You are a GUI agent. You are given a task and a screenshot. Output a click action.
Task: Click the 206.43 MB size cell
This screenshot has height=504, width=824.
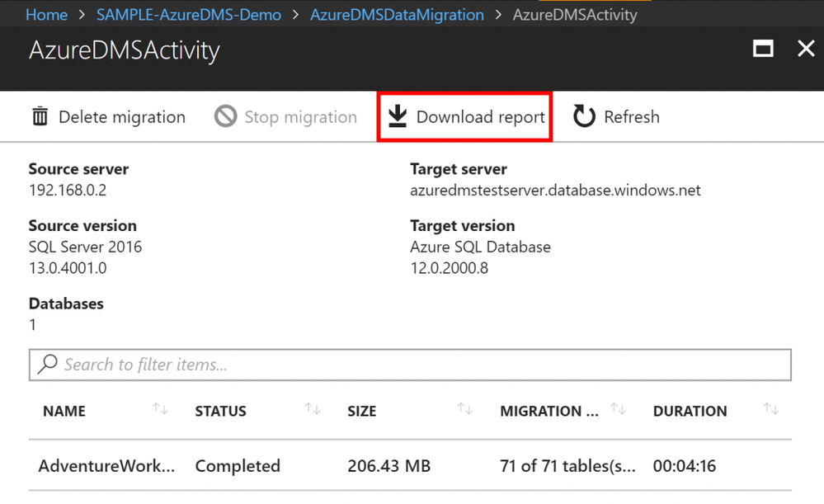(388, 465)
